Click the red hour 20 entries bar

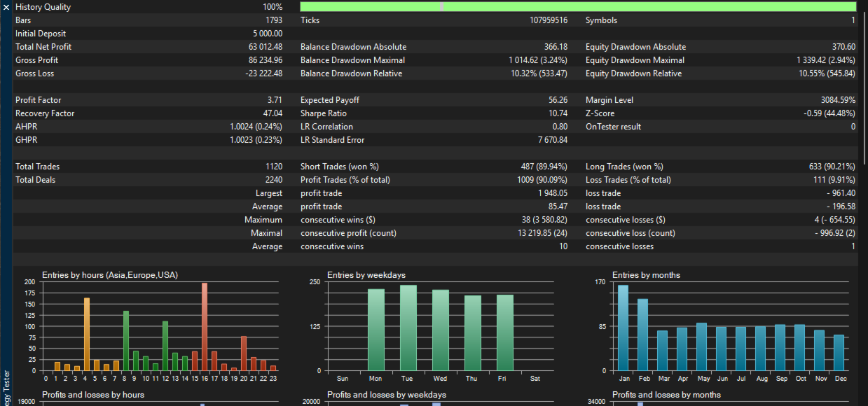244,353
